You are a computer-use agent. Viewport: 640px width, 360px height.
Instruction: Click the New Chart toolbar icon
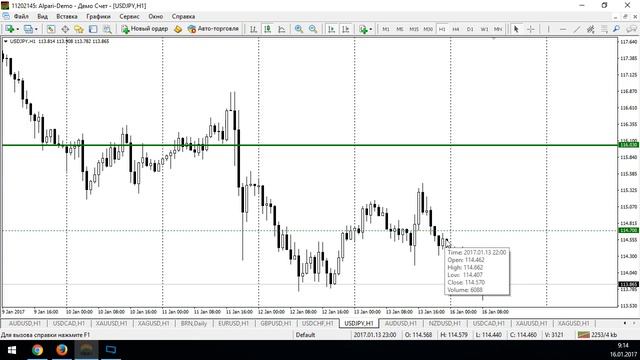click(x=9, y=29)
